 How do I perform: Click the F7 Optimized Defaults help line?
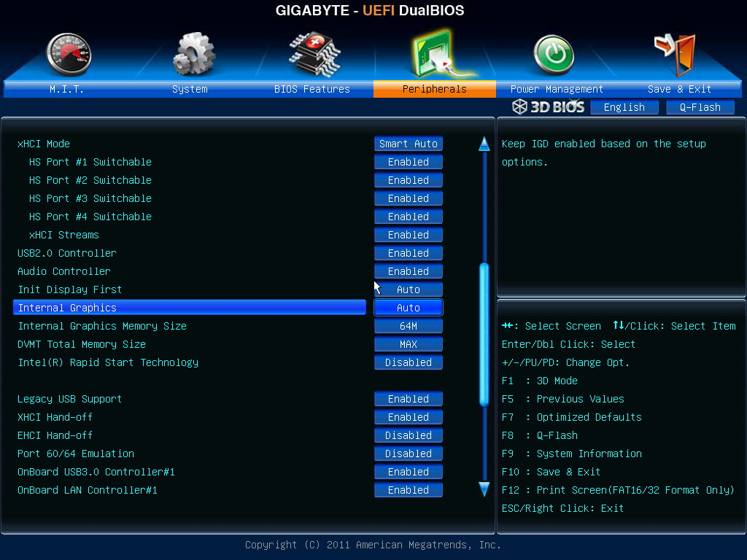pos(572,417)
